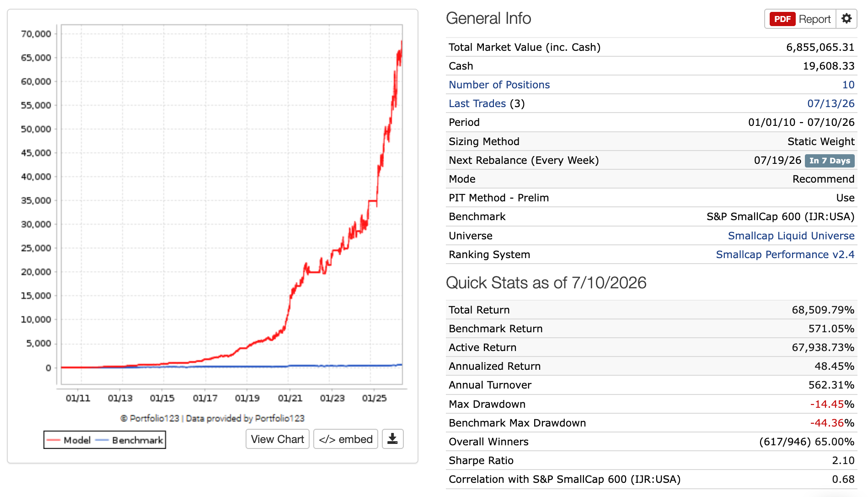The width and height of the screenshot is (868, 497).
Task: Open the Last Trades link
Action: (477, 103)
